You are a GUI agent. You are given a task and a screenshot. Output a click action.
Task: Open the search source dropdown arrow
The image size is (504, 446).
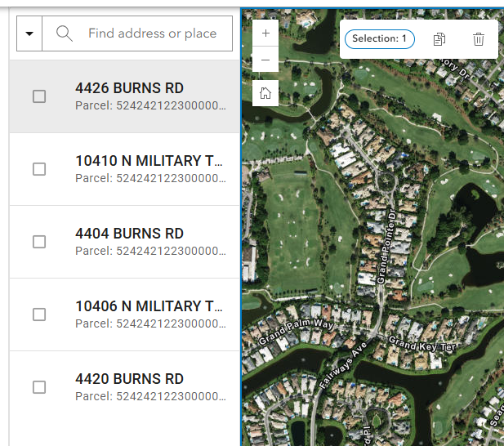[29, 33]
